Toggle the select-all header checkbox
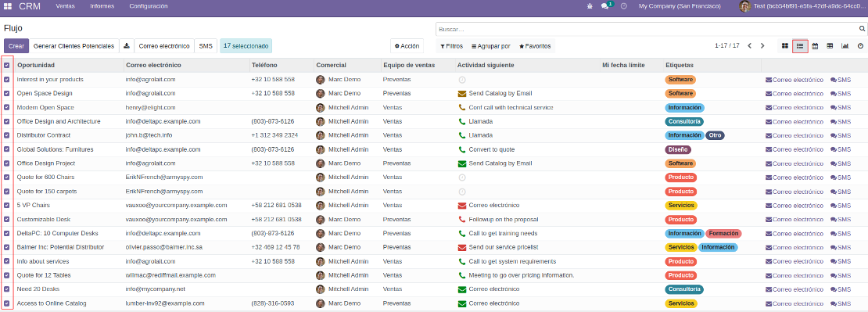 pyautogui.click(x=6, y=65)
